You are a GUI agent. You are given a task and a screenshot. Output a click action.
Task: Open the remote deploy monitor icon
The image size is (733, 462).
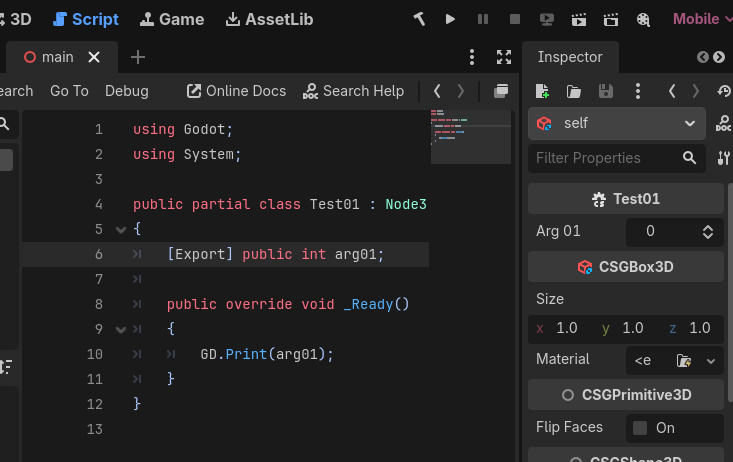pos(546,19)
